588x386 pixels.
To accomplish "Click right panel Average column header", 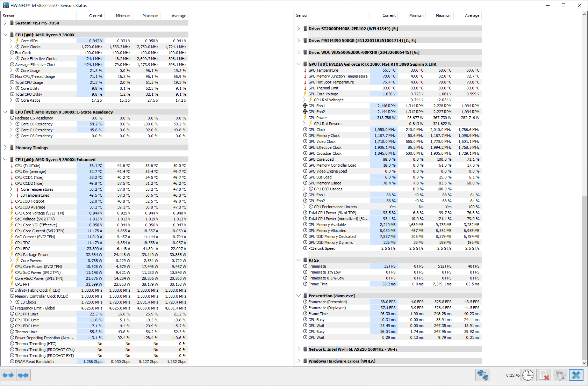I will tap(468, 15).
